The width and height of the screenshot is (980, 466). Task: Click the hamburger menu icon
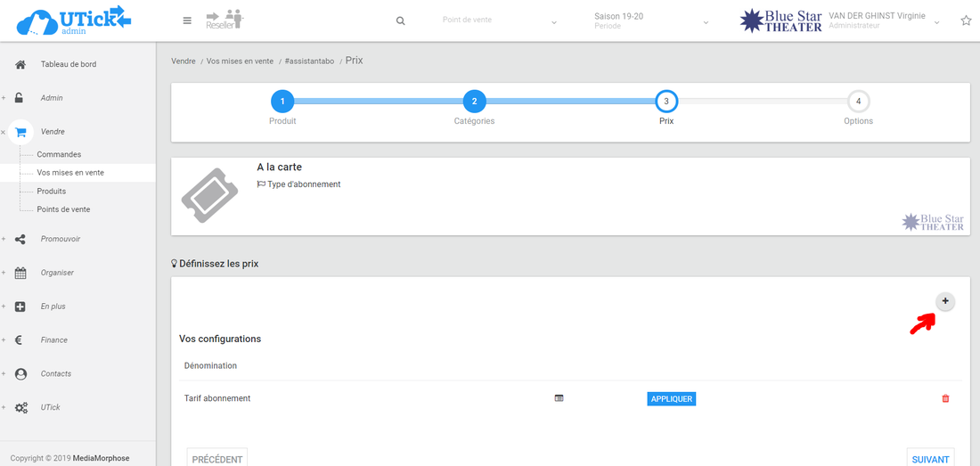187,20
